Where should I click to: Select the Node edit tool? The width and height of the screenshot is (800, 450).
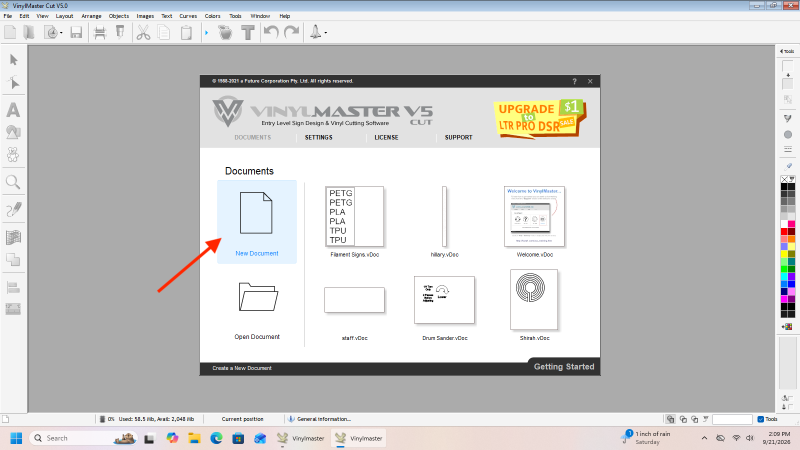point(14,83)
